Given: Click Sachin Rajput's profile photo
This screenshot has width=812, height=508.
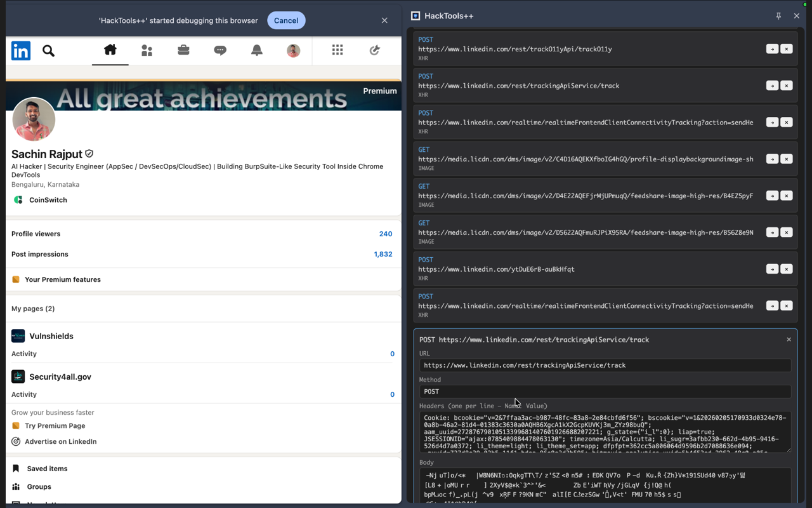Looking at the screenshot, I should 34,119.
